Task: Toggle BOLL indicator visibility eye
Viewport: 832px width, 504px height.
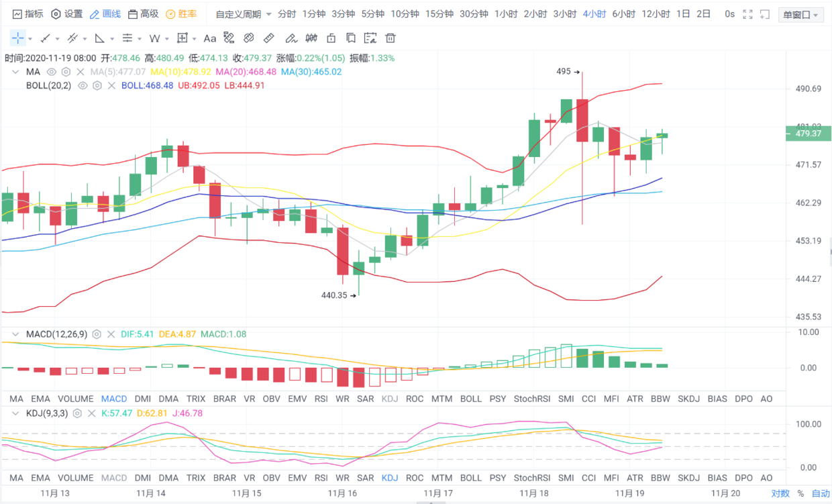Action: click(x=83, y=86)
